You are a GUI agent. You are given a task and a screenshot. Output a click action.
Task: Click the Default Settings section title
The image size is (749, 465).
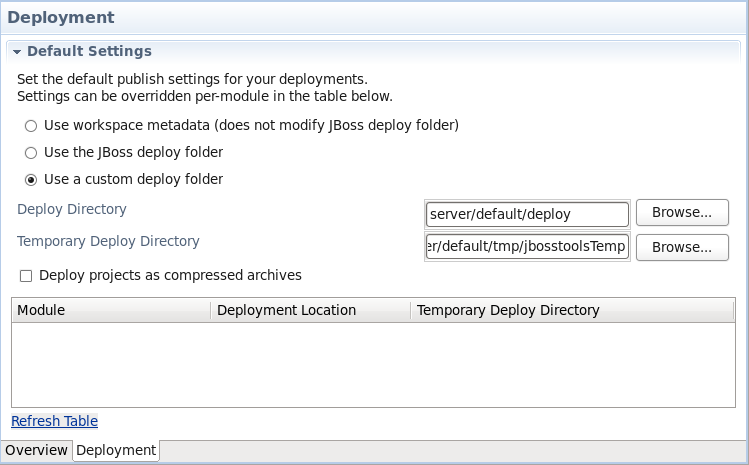click(x=89, y=51)
